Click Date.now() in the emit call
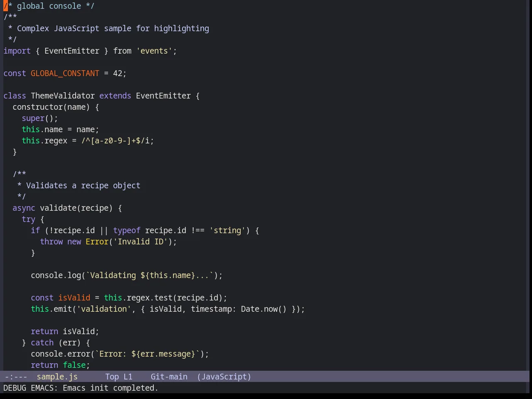The image size is (532, 399). 264,309
